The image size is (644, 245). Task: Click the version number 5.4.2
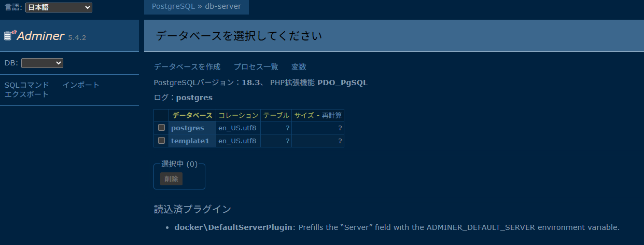pos(77,37)
